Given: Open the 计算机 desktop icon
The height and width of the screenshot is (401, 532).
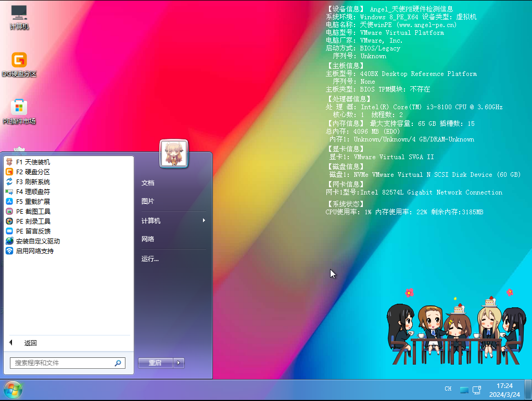Looking at the screenshot, I should click(x=19, y=18).
